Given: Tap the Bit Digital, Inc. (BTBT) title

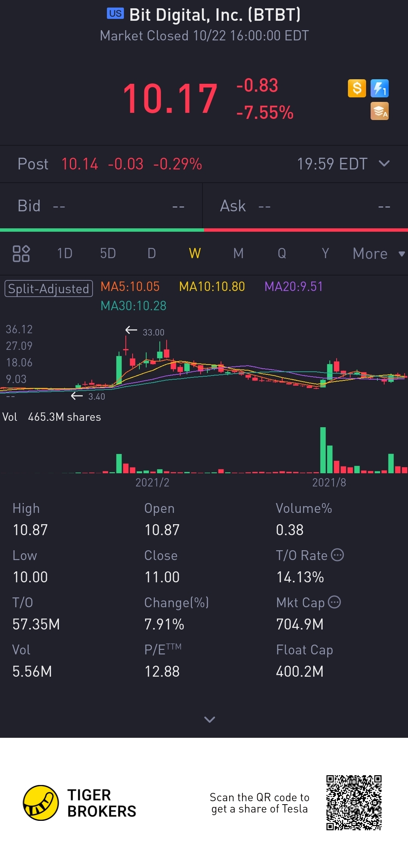Looking at the screenshot, I should pyautogui.click(x=215, y=15).
